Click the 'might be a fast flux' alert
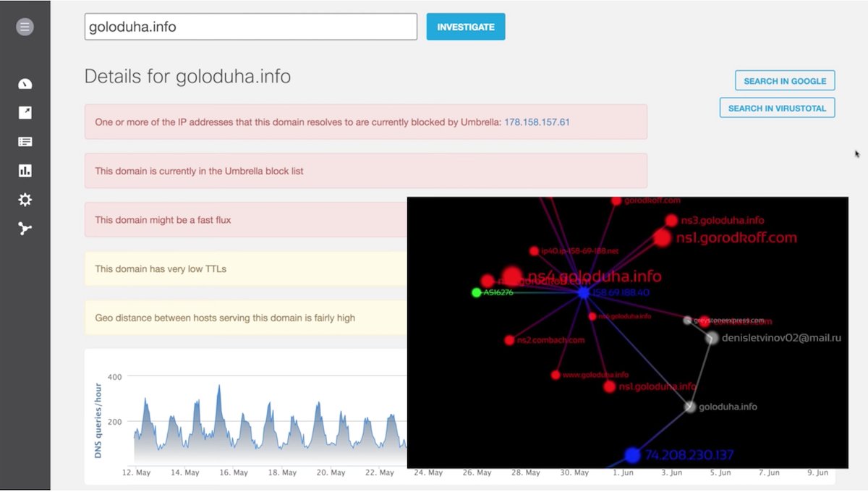This screenshot has height=492, width=868. point(246,219)
